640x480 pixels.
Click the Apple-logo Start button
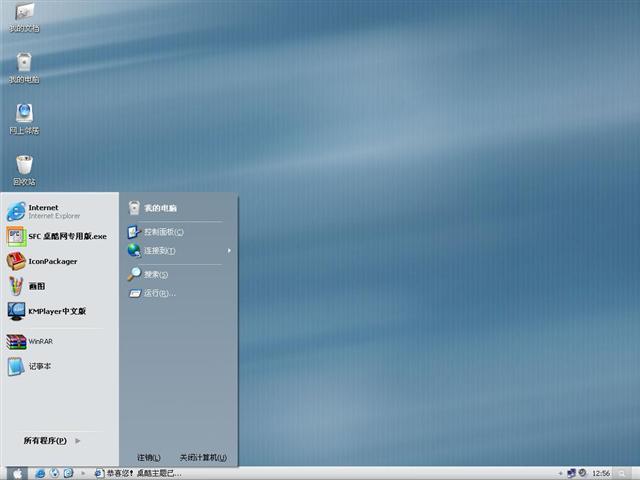[x=16, y=473]
